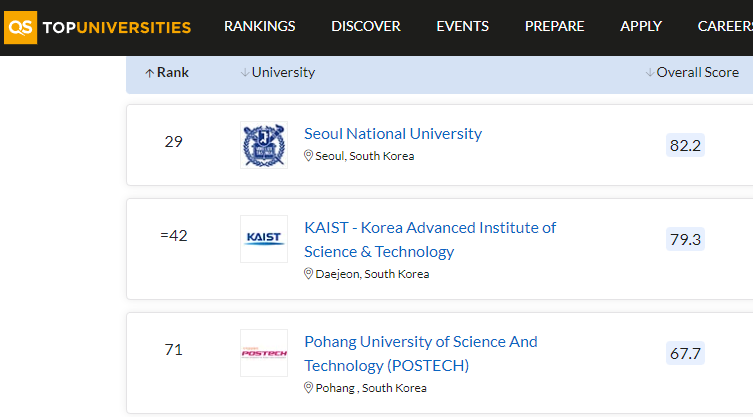Click the KAIST logo thumbnail
This screenshot has height=417, width=753.
click(x=264, y=239)
